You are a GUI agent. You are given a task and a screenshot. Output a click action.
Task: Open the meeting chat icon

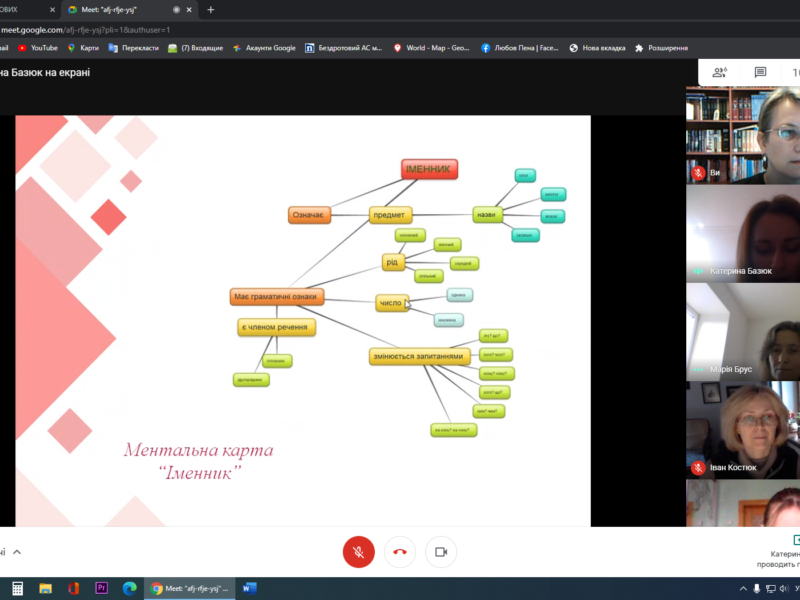[760, 72]
